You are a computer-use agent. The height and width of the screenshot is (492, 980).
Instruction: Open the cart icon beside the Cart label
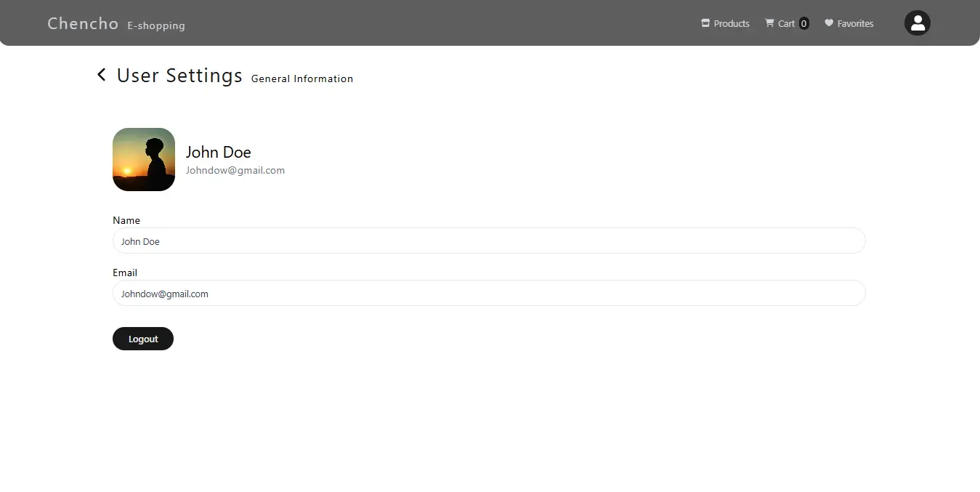pyautogui.click(x=769, y=23)
